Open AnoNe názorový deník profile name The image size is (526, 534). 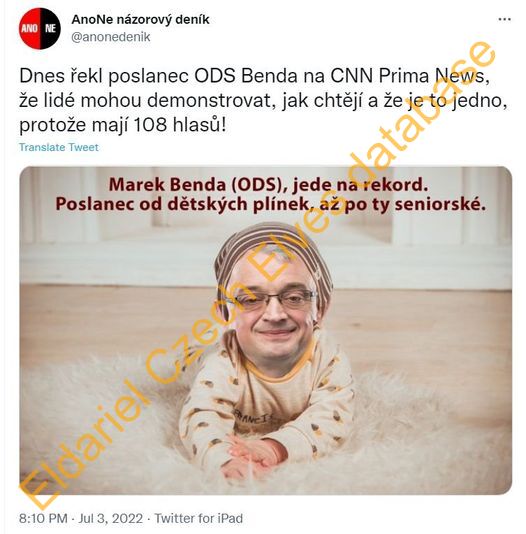pyautogui.click(x=140, y=20)
